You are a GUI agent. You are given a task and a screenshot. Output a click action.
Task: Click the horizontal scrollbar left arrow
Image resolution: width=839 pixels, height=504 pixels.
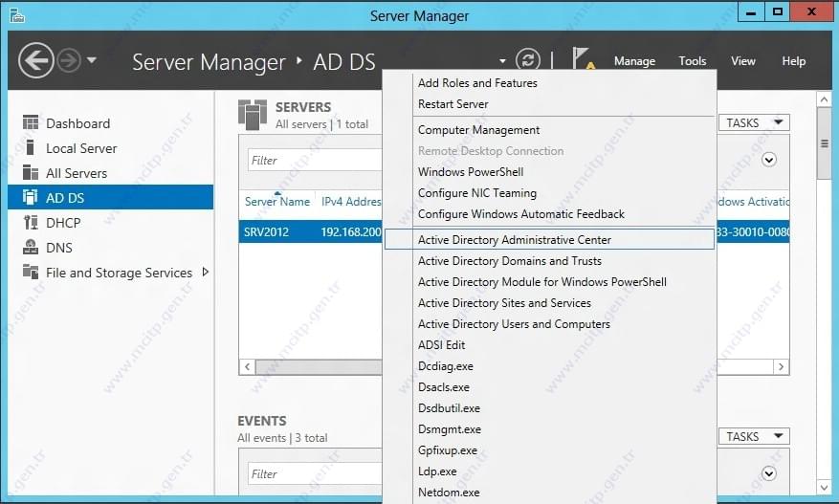(x=247, y=366)
